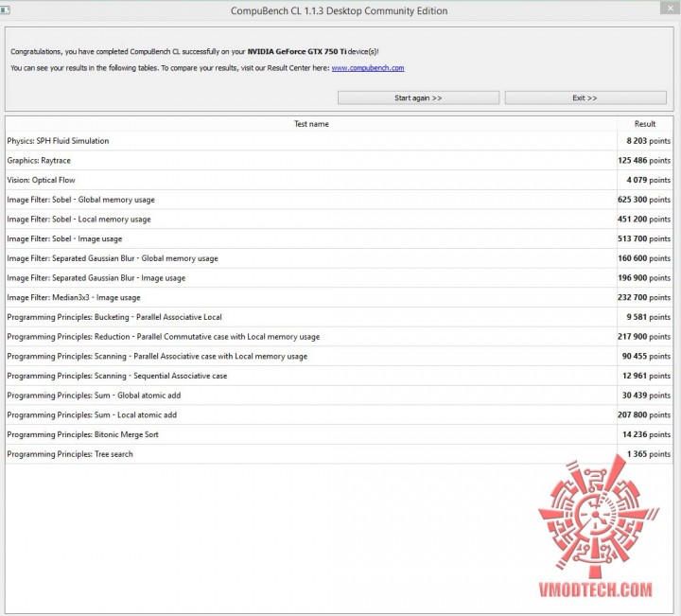Click the Start again >> button
The width and height of the screenshot is (681, 616).
tap(418, 97)
